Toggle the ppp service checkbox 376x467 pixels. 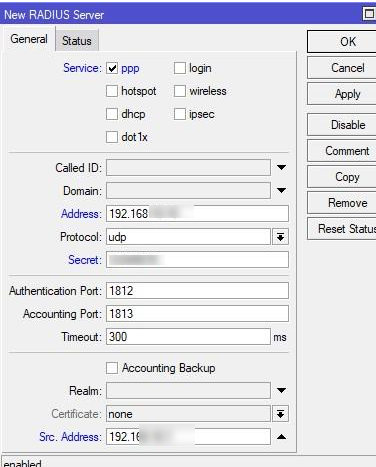coord(112,68)
